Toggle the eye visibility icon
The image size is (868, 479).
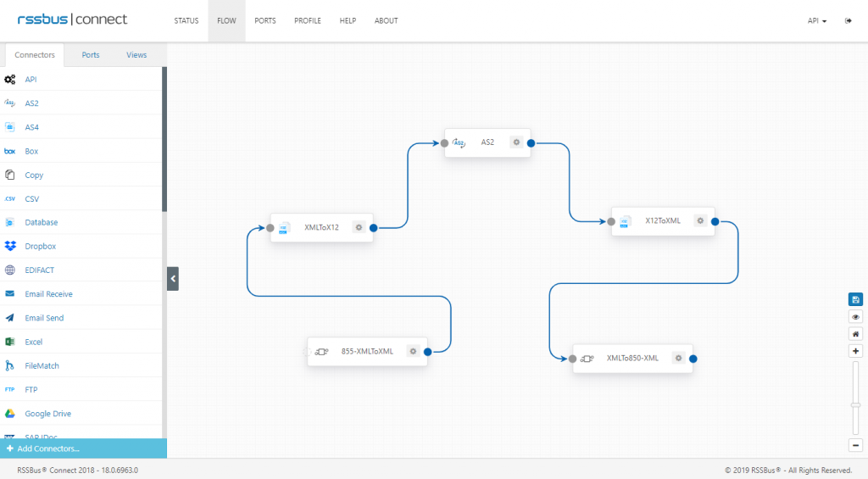click(x=855, y=317)
